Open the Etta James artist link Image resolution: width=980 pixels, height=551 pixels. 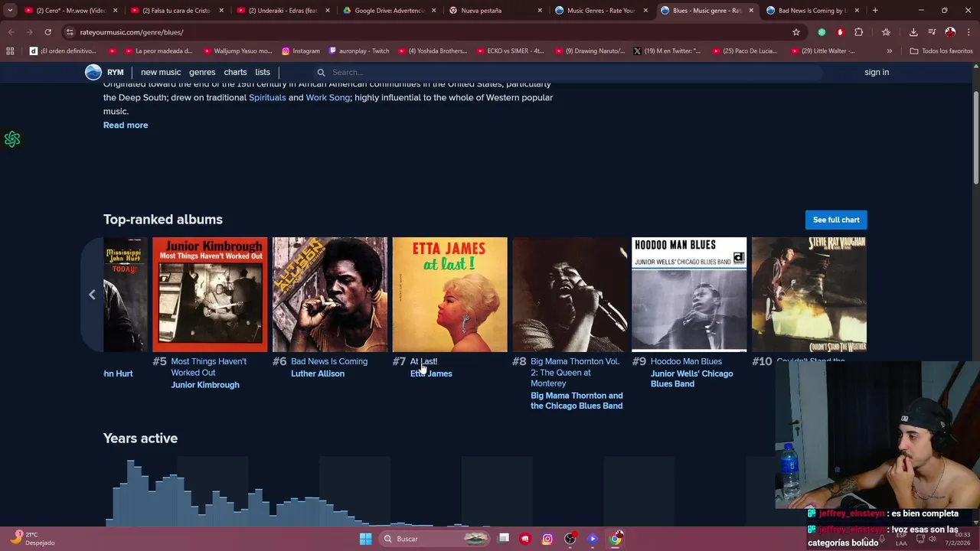[431, 373]
